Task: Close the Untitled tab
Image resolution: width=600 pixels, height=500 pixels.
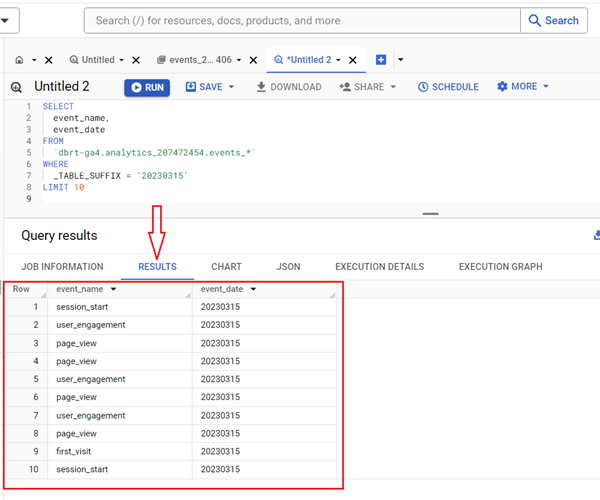Action: pos(136,60)
